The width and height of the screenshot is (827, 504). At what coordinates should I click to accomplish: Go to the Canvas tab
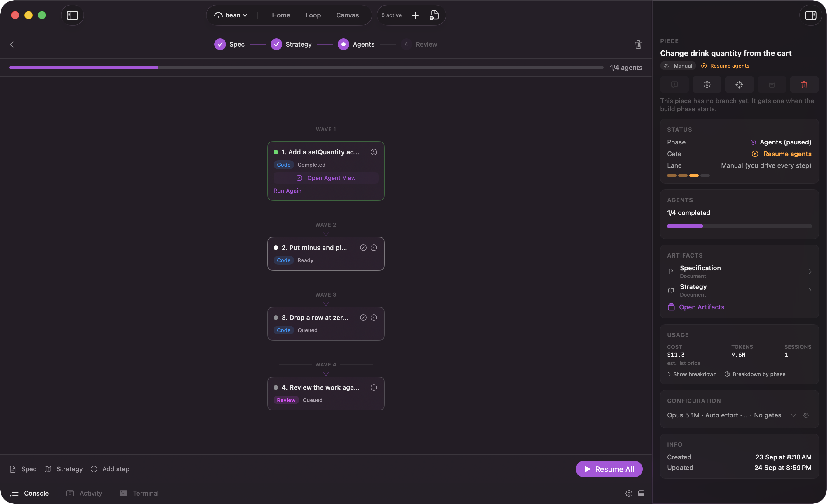tap(347, 15)
